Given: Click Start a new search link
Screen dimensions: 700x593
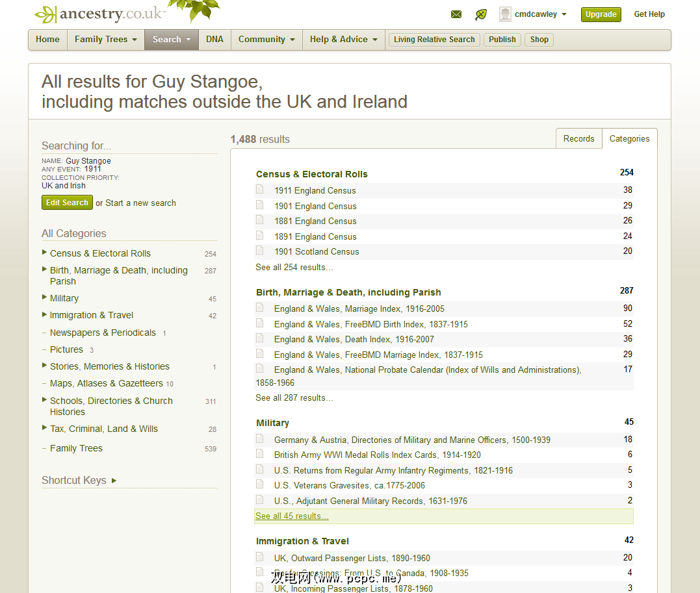Looking at the screenshot, I should 140,203.
